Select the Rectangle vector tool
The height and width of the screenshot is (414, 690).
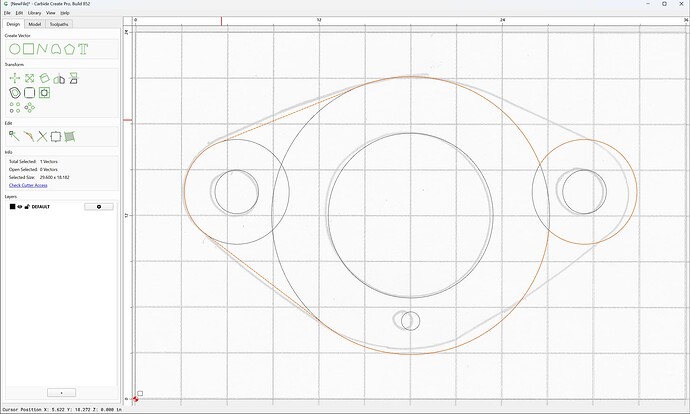click(x=29, y=49)
